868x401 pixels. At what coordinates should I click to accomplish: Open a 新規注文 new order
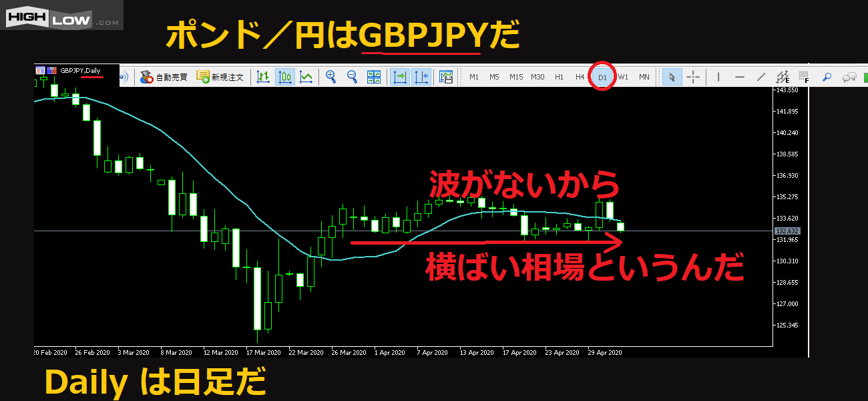[x=220, y=78]
